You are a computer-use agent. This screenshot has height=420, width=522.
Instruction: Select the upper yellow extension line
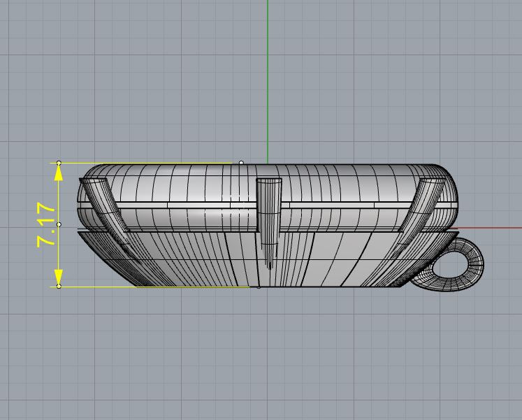coord(140,164)
